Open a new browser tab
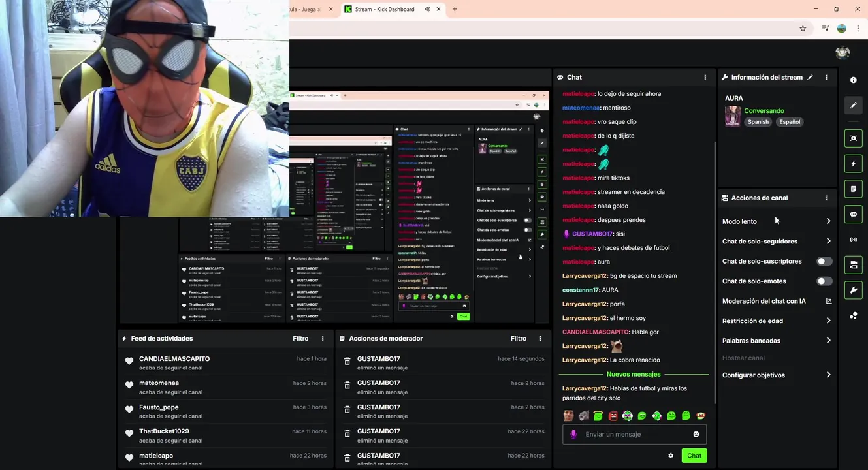This screenshot has width=868, height=470. 455,9
